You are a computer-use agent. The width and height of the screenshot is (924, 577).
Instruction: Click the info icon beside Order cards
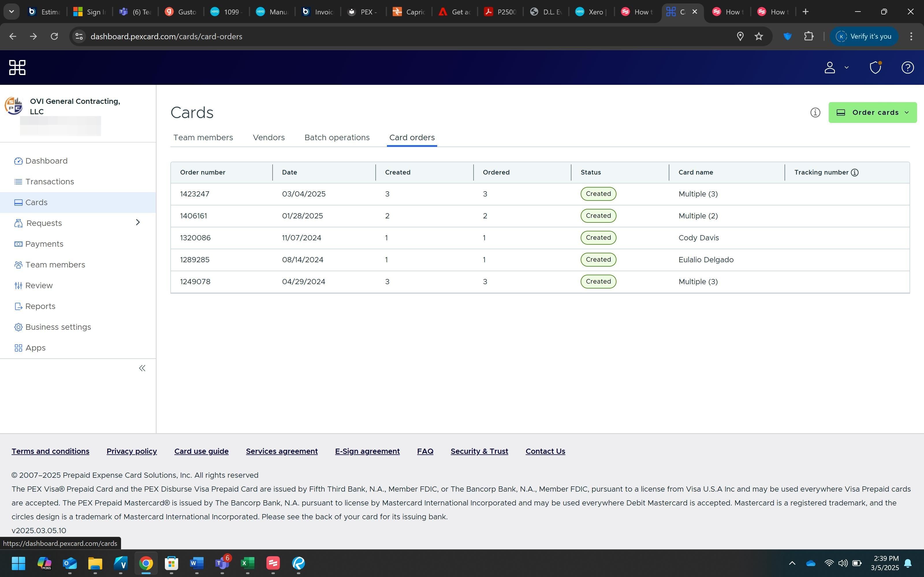pos(815,113)
